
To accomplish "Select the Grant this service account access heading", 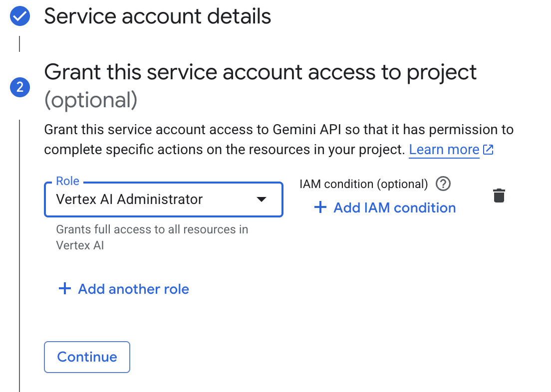I will coord(260,73).
